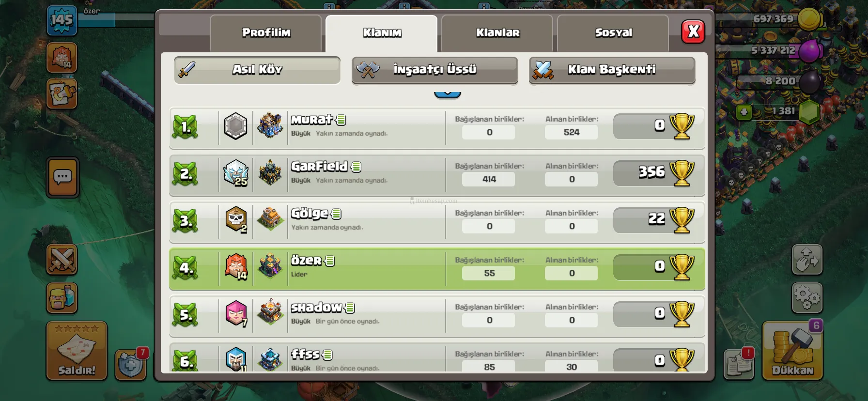Select the Klan Başkenti view button
Viewport: 868px width, 401px height.
coord(612,70)
